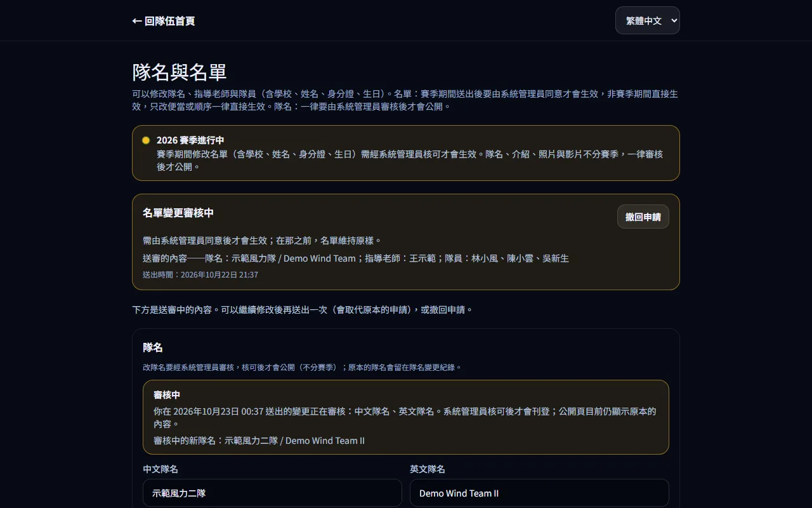Click the 下方是送審中的內容 notice text
The image size is (812, 508).
[303, 310]
